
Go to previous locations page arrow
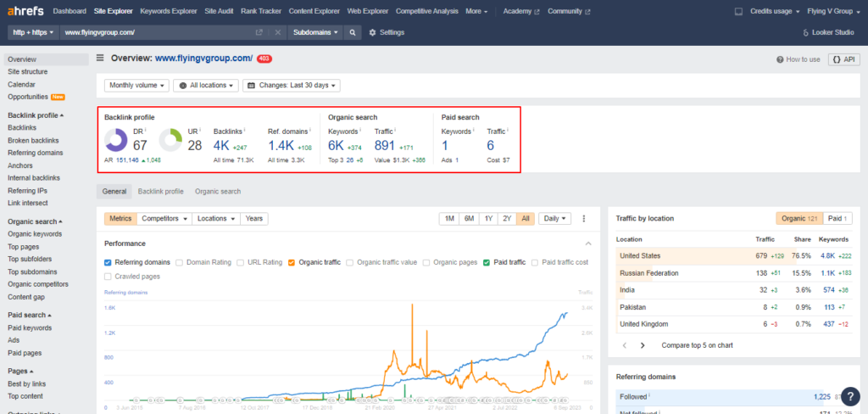(625, 345)
